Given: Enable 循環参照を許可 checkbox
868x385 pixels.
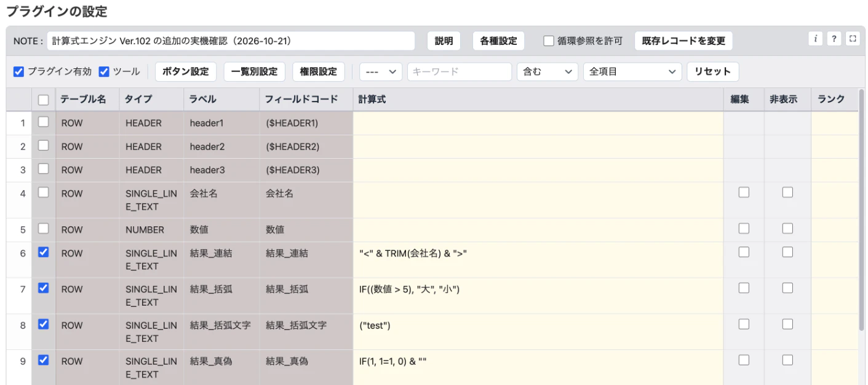Looking at the screenshot, I should tap(549, 41).
